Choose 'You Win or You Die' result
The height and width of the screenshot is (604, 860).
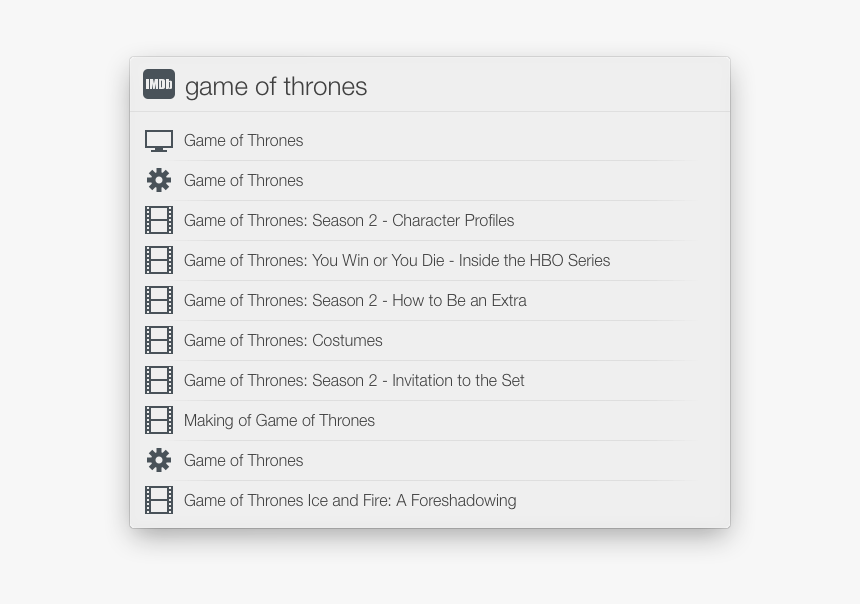click(397, 261)
